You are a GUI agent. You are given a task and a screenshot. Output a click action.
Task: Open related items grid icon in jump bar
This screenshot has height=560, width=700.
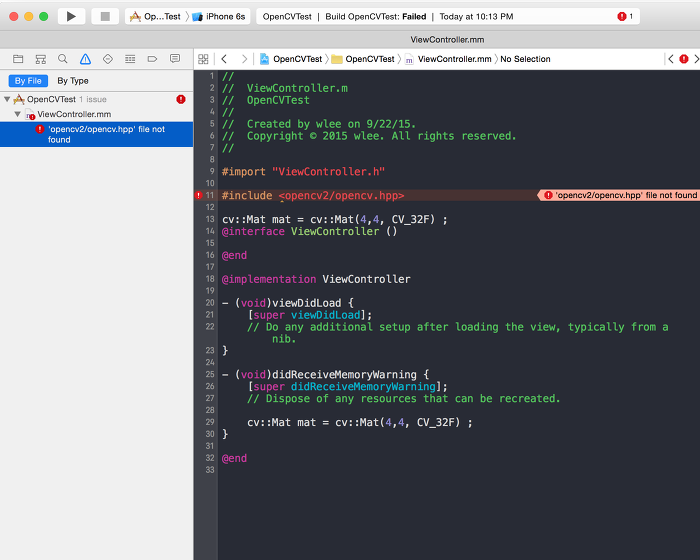(x=203, y=59)
